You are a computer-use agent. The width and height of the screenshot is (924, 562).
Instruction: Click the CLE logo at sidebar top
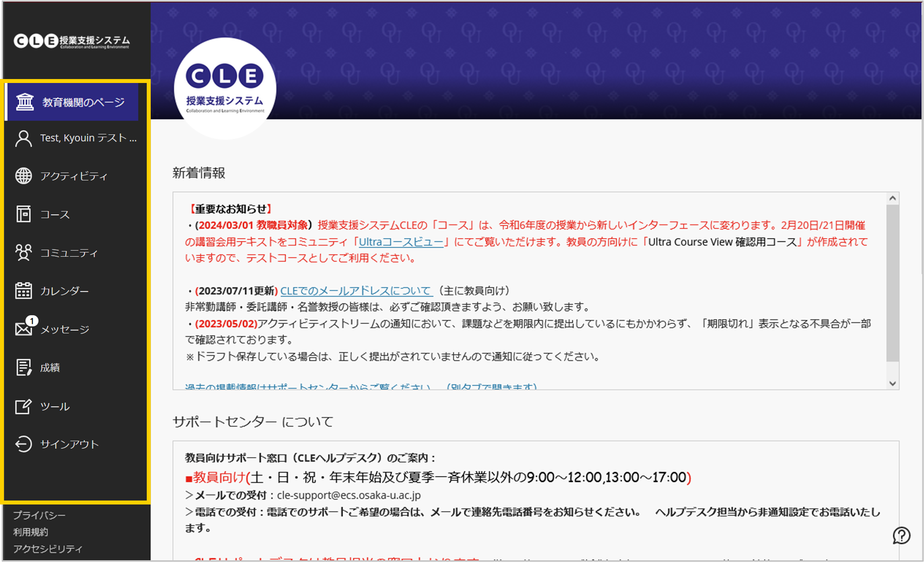pyautogui.click(x=72, y=41)
